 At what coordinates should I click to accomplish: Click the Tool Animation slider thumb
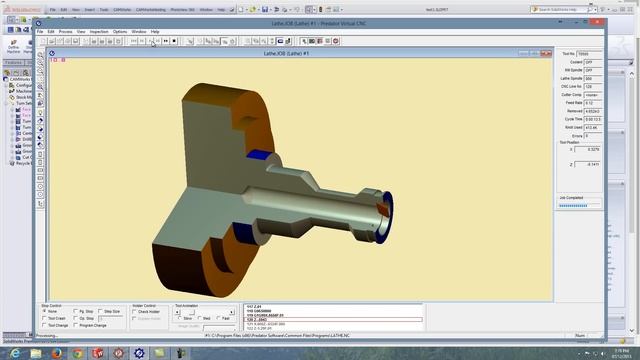click(191, 312)
